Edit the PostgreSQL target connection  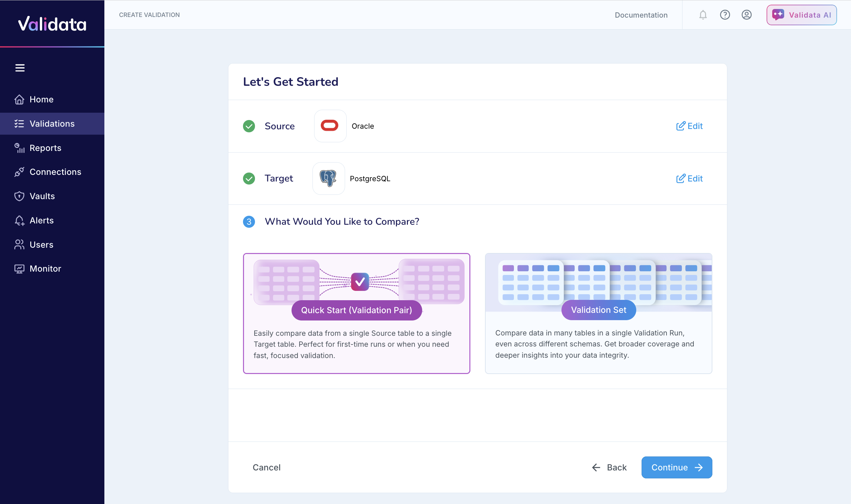[x=689, y=178]
